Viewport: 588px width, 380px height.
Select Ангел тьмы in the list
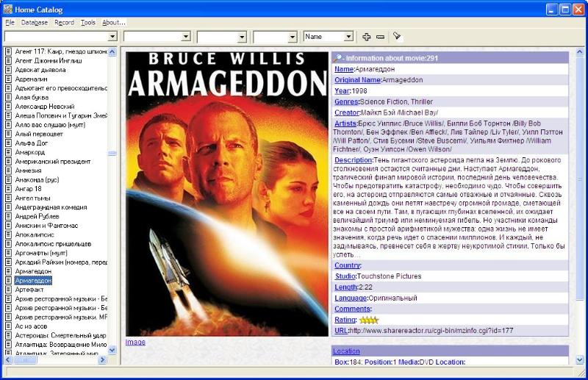[x=32, y=198]
